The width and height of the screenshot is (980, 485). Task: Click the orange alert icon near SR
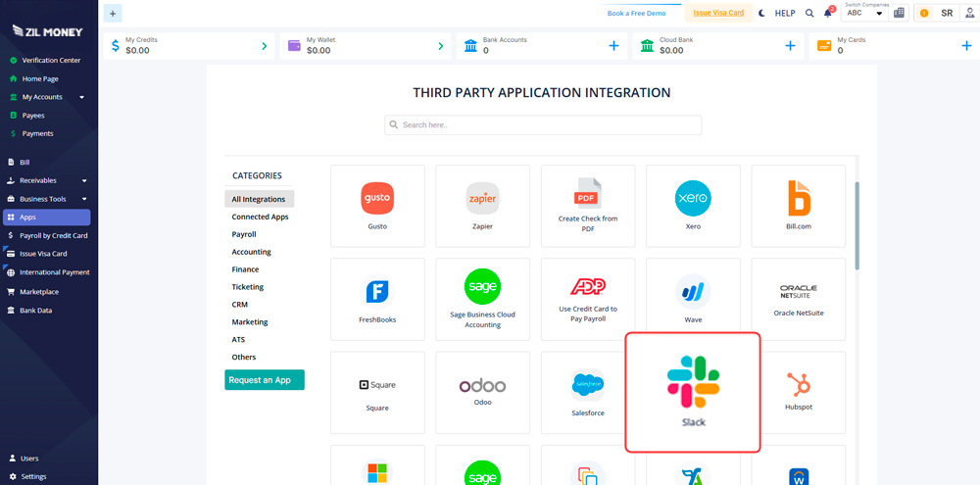pyautogui.click(x=924, y=13)
